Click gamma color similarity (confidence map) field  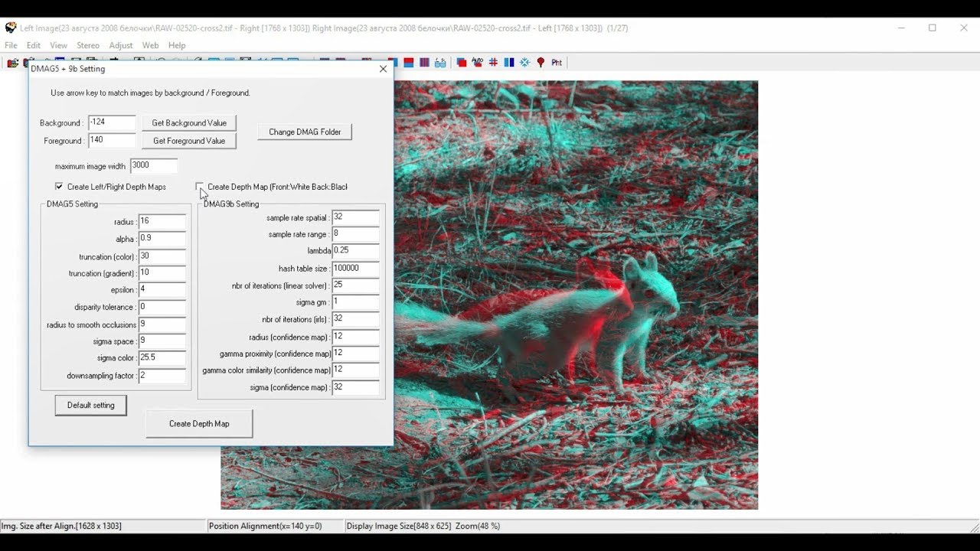click(356, 370)
